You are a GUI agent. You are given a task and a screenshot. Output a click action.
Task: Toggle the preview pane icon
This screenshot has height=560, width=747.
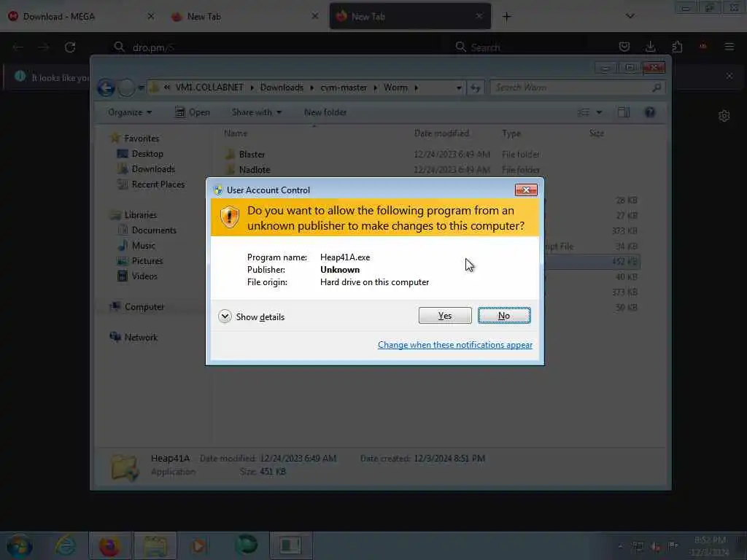(624, 112)
